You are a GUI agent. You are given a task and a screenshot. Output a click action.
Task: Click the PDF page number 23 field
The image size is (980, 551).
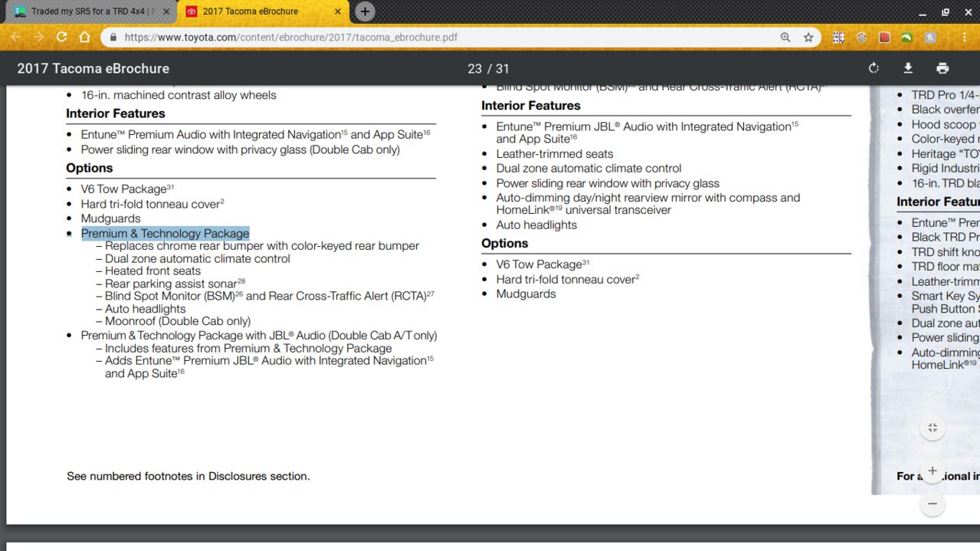[475, 69]
